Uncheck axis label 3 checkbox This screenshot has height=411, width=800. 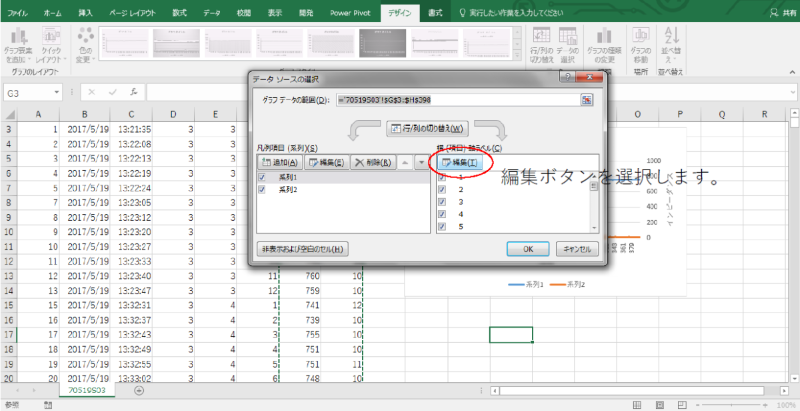pos(442,201)
